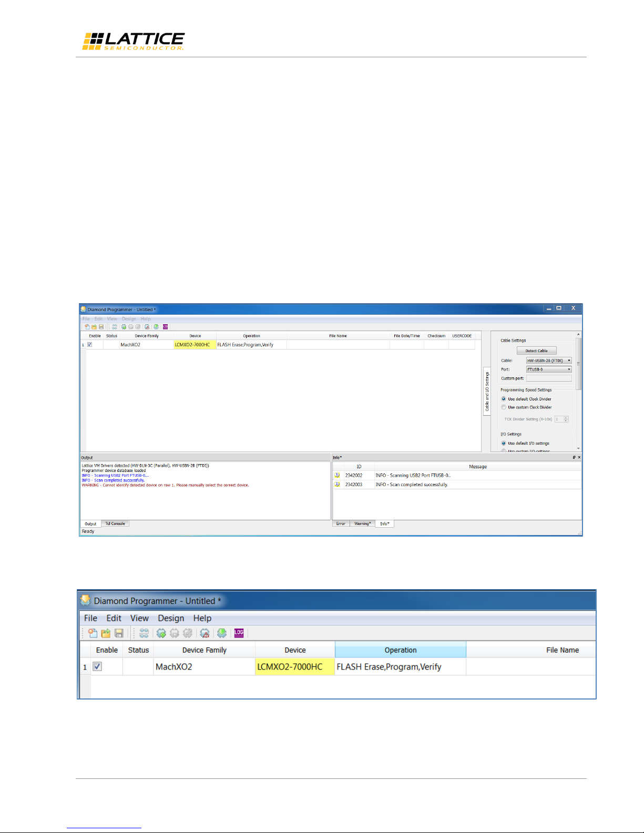Click the purple LOG icon in the full window toolbar

[x=166, y=327]
